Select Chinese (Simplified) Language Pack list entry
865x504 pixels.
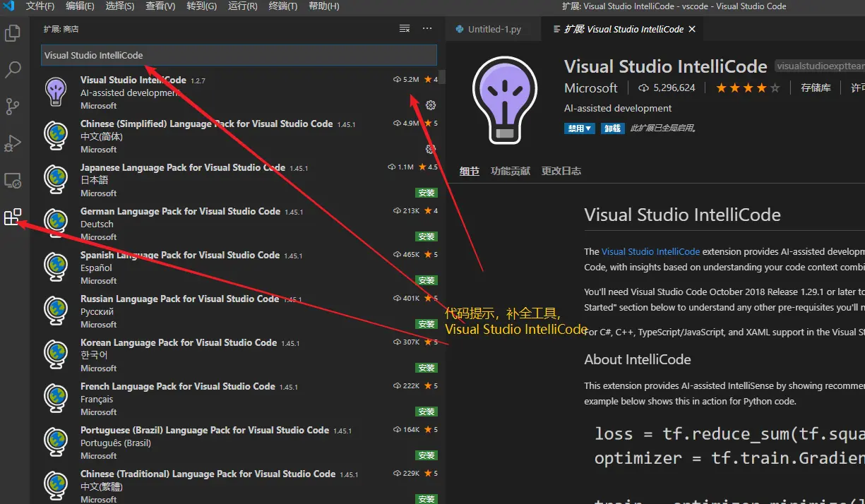tap(239, 136)
